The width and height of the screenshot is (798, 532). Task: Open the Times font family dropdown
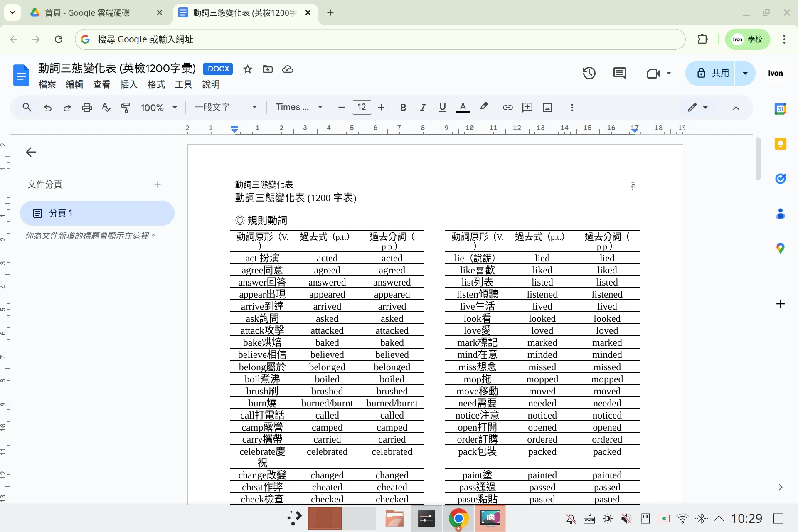coord(299,107)
